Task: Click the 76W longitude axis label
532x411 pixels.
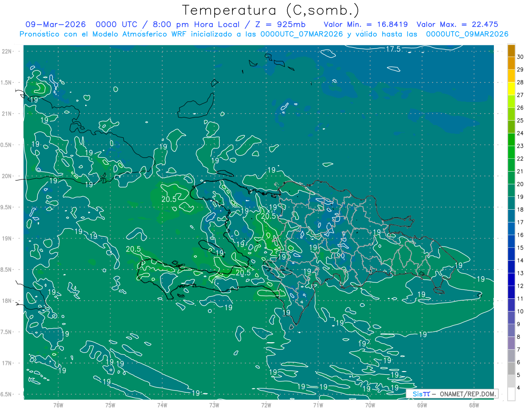Action: point(58,404)
